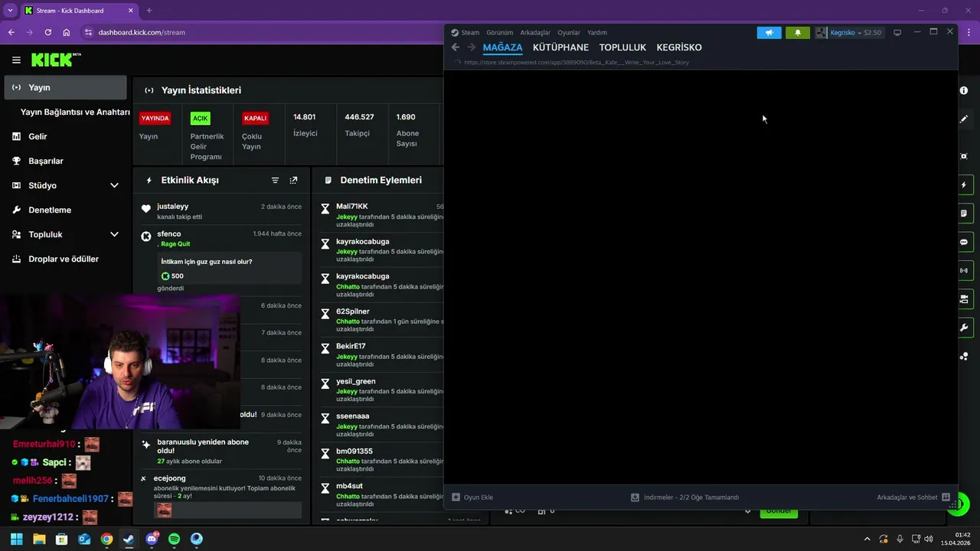Click the Steam store URL text

click(577, 63)
